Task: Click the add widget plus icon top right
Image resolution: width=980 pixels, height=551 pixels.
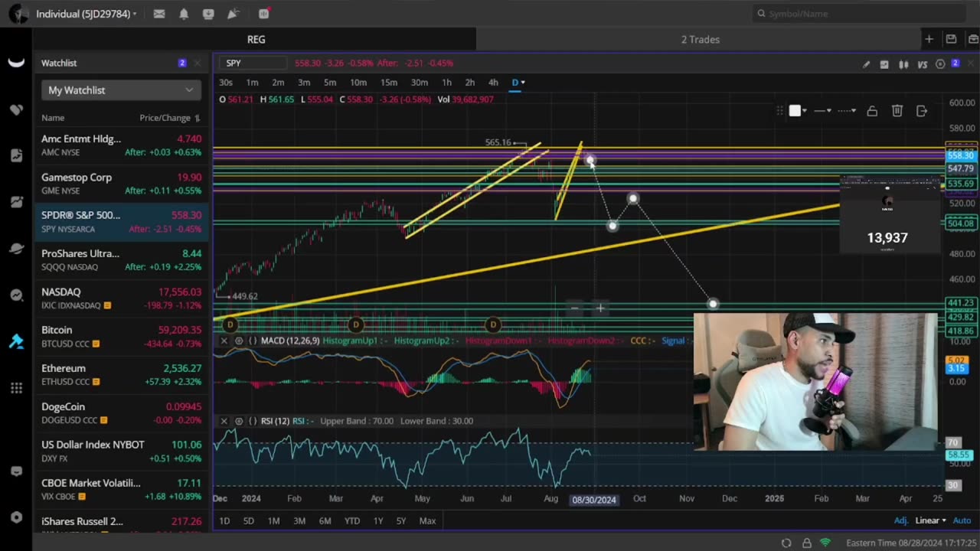Action: click(x=929, y=39)
